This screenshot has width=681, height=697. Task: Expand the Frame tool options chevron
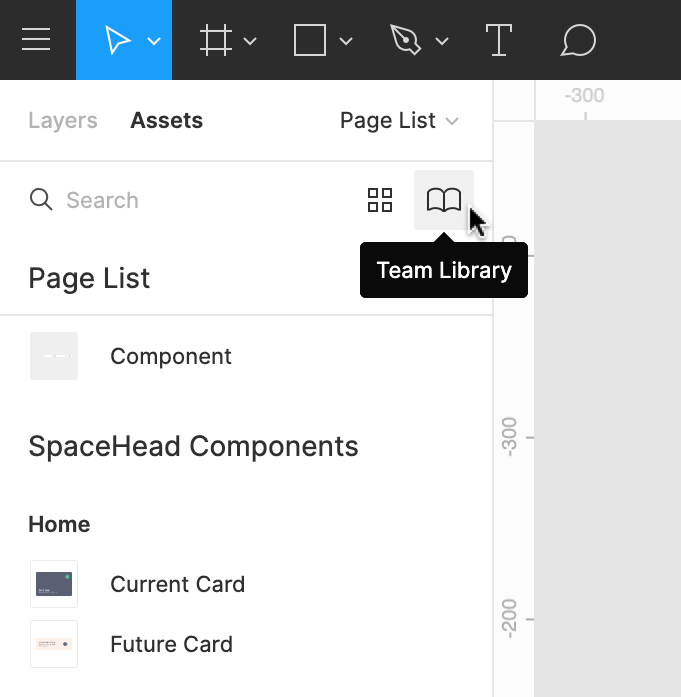pyautogui.click(x=250, y=41)
